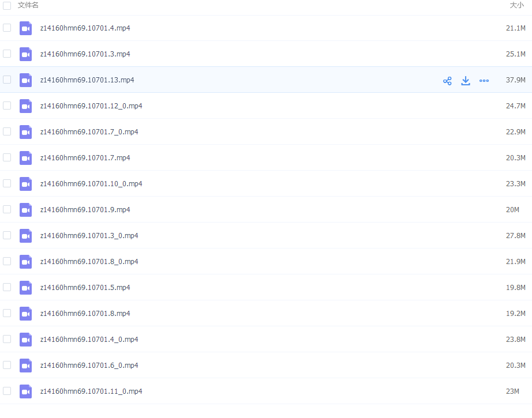Click video icon of z14160hmn69.10701.13.mp4
Image resolution: width=532 pixels, height=418 pixels.
coord(26,80)
